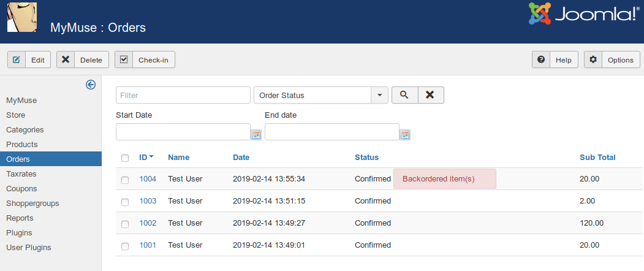This screenshot has height=271, width=644.
Task: Click date 2019-02-14 13:55:34
Action: click(x=269, y=179)
